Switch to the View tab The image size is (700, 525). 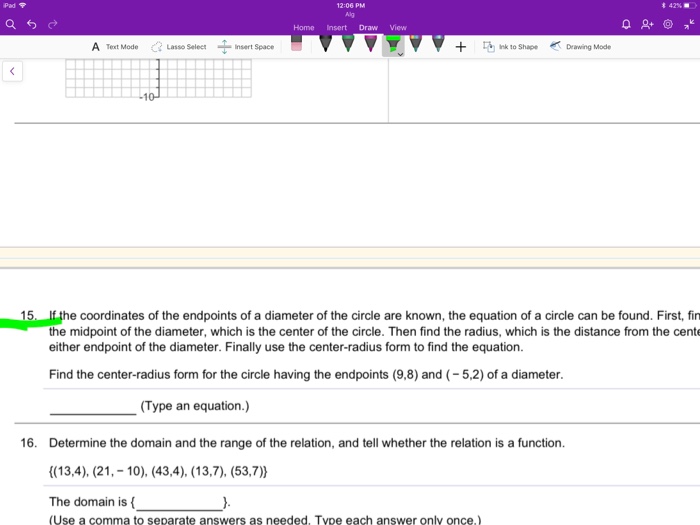398,27
